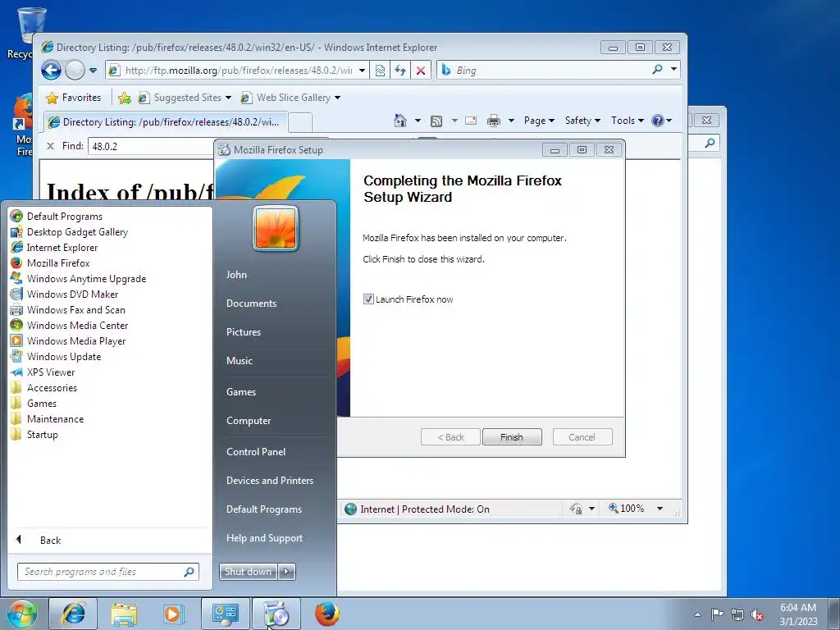Open Safety menu in command bar
Screen dimensions: 840x630
[x=582, y=121]
